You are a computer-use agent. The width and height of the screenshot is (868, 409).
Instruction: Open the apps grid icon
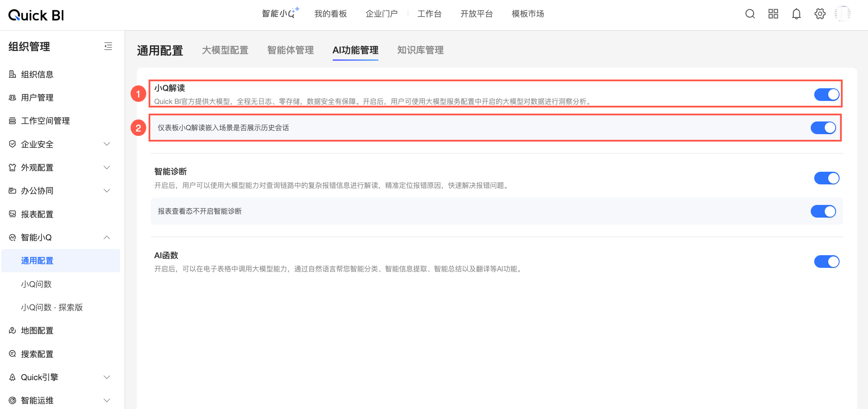(773, 14)
